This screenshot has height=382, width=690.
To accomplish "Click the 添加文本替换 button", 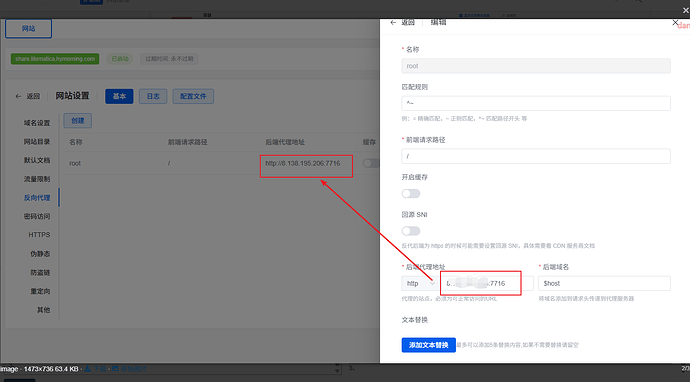I will point(428,345).
